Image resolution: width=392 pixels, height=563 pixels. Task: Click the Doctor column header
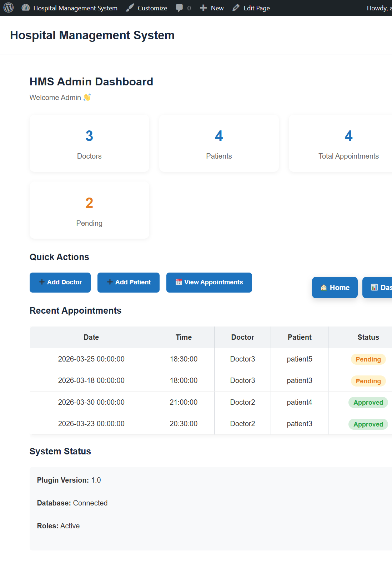point(243,337)
